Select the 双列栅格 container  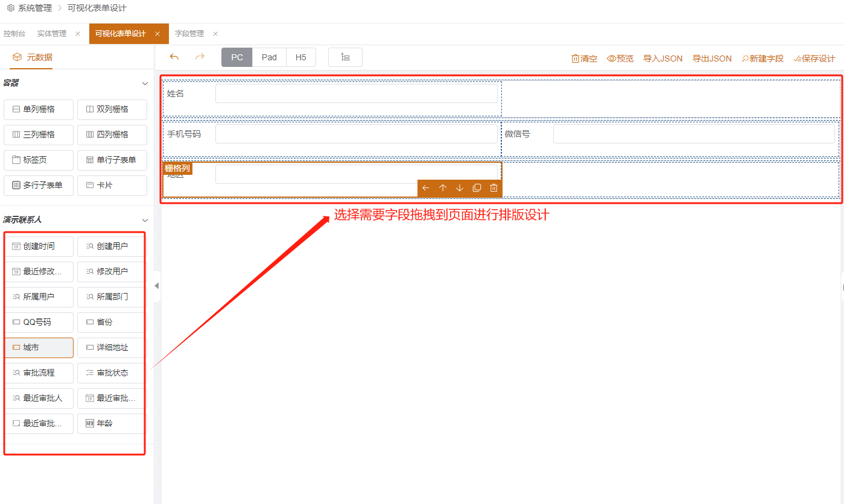pos(112,109)
